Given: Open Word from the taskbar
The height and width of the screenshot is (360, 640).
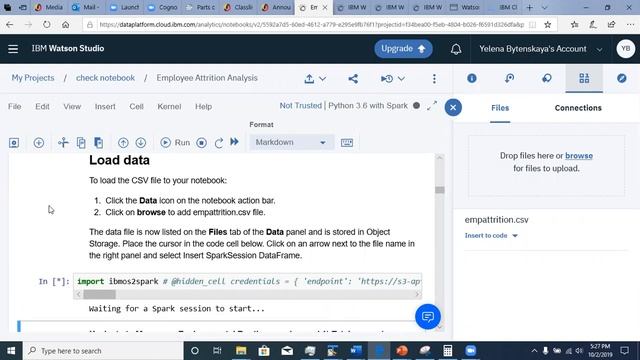Looking at the screenshot, I should click(356, 351).
